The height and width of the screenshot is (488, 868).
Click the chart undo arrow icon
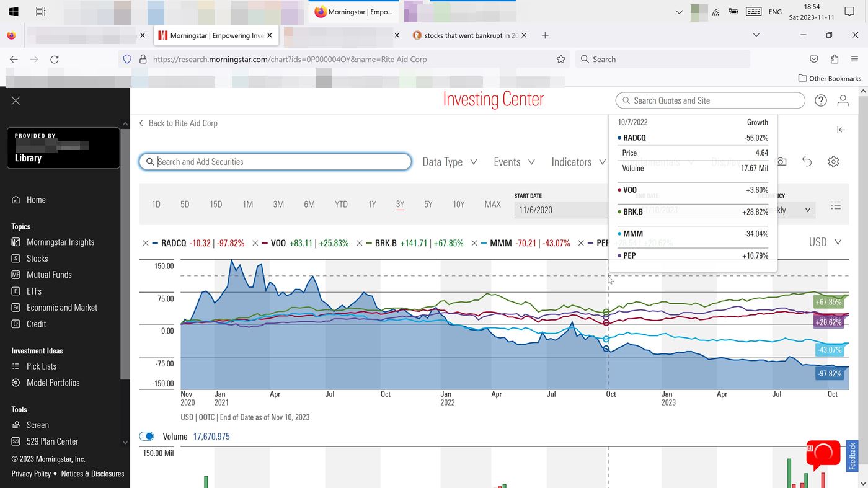(807, 161)
